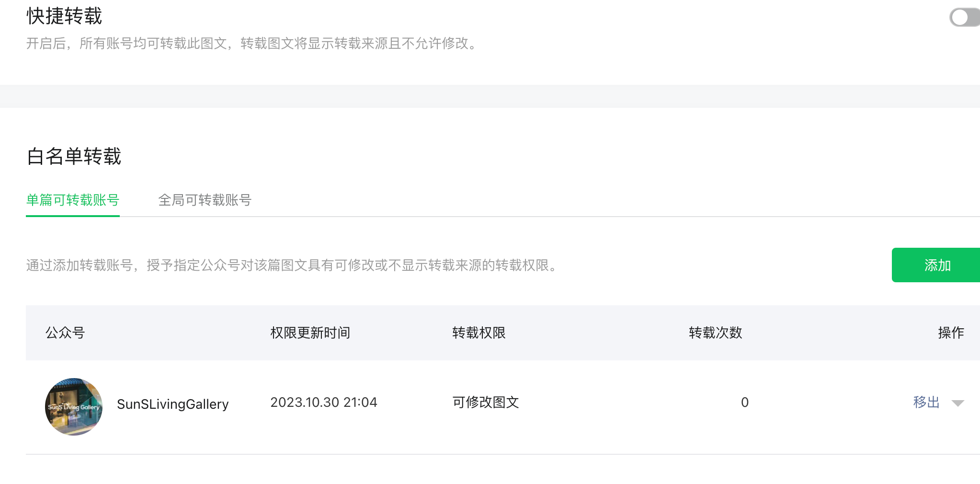Click the whitelist description text beside 添加

(x=293, y=265)
